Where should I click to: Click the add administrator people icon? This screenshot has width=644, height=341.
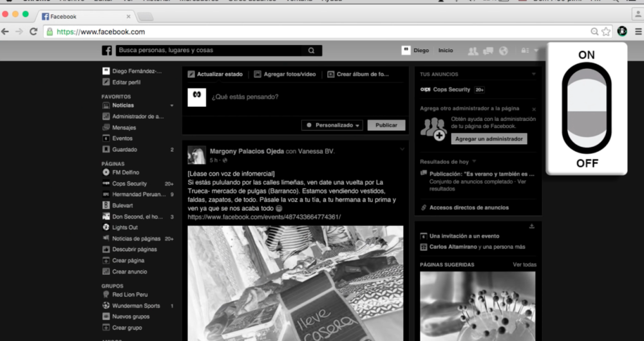pyautogui.click(x=433, y=129)
